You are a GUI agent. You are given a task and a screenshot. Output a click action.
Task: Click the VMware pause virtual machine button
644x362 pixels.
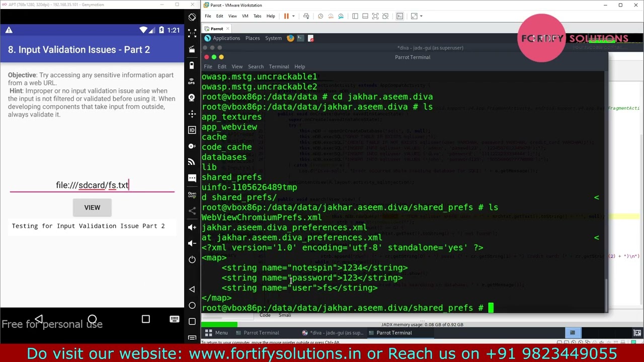click(x=286, y=16)
